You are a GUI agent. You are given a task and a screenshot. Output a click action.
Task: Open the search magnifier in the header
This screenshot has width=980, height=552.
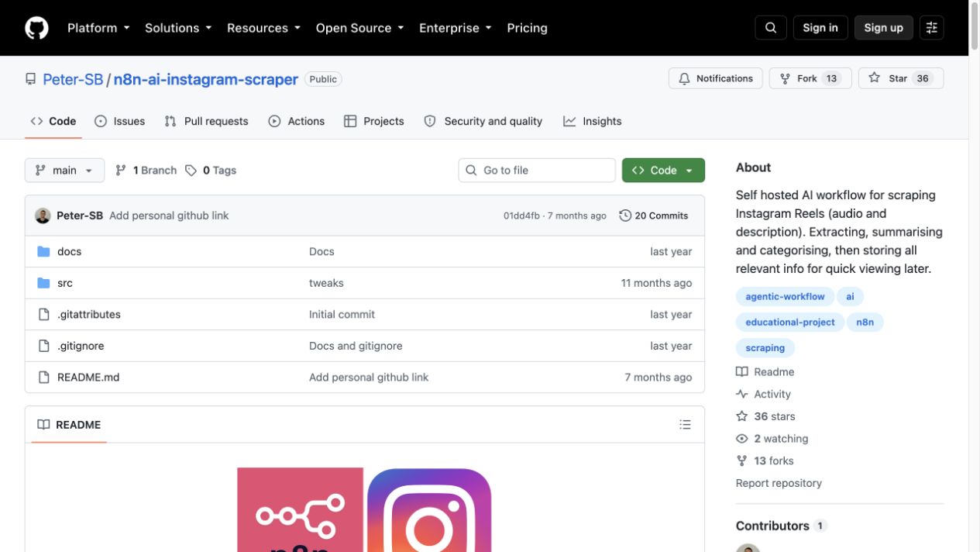click(x=771, y=28)
